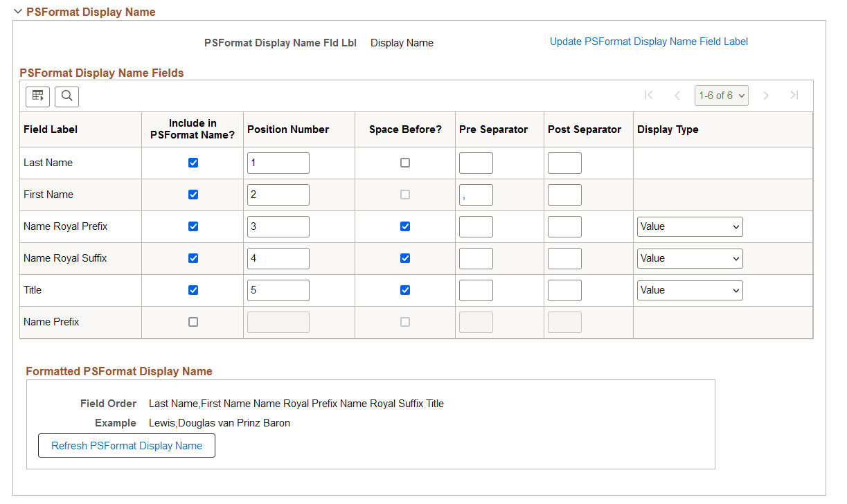Disable Space Before for Title row
Image resolution: width=847 pixels, height=504 pixels.
405,290
